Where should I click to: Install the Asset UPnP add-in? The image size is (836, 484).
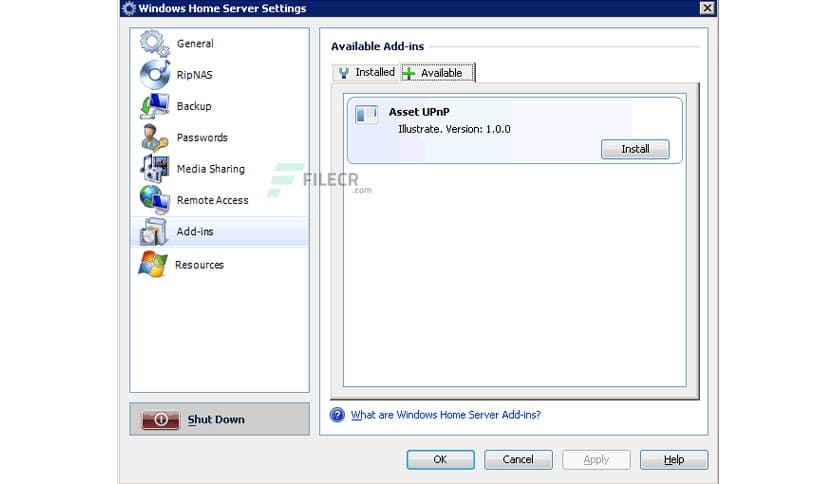click(635, 149)
